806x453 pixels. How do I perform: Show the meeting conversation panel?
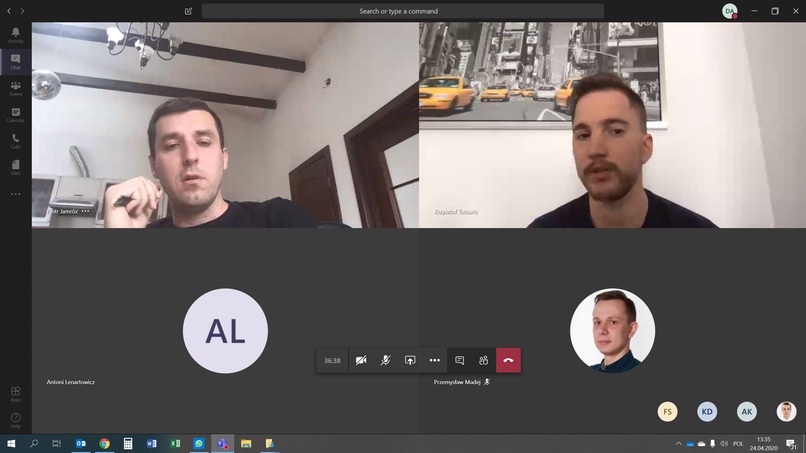pos(460,360)
